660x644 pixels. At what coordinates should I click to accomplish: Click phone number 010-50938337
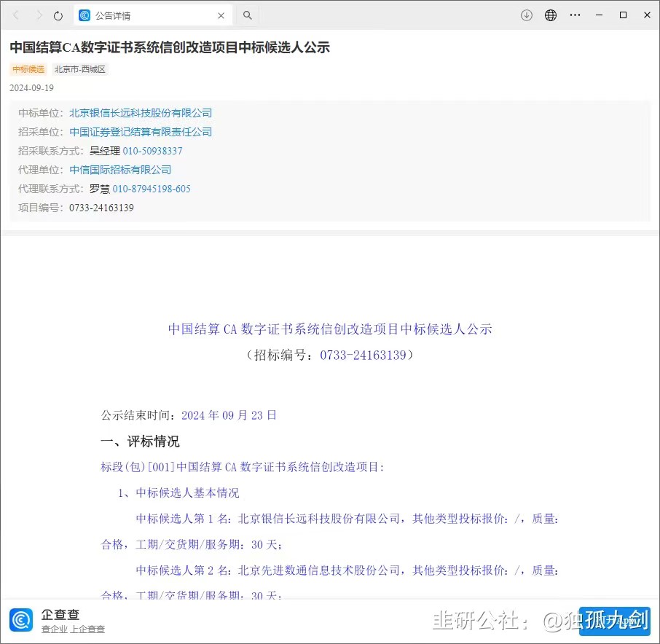pyautogui.click(x=153, y=151)
